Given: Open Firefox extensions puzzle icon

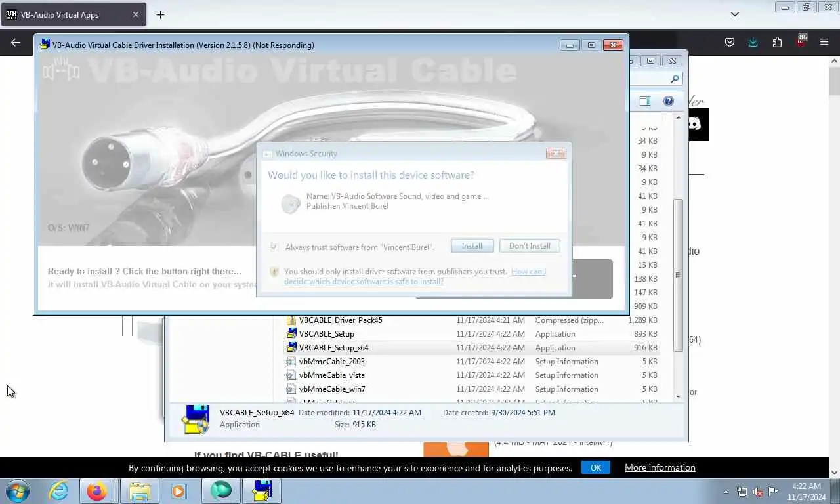Looking at the screenshot, I should point(777,42).
